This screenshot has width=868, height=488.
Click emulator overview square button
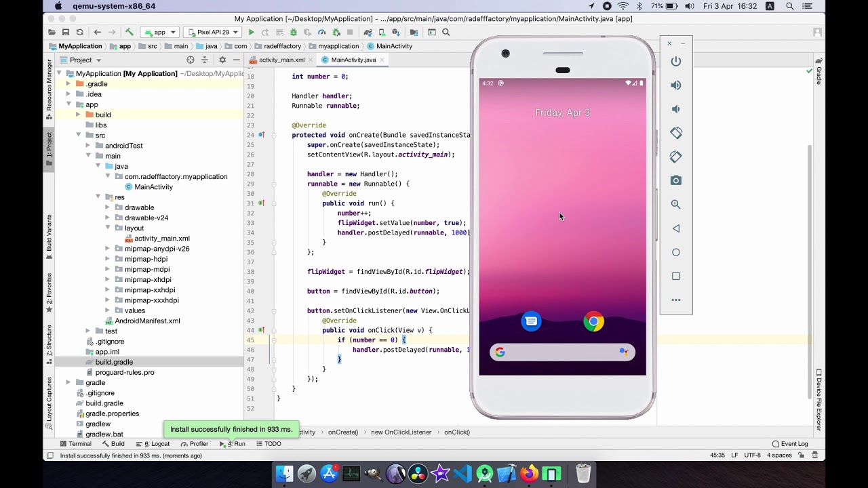pyautogui.click(x=676, y=276)
